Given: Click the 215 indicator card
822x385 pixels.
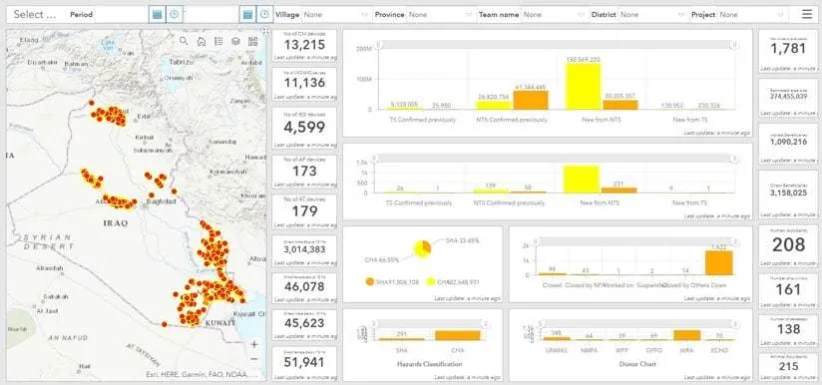Looking at the screenshot, I should (788, 367).
